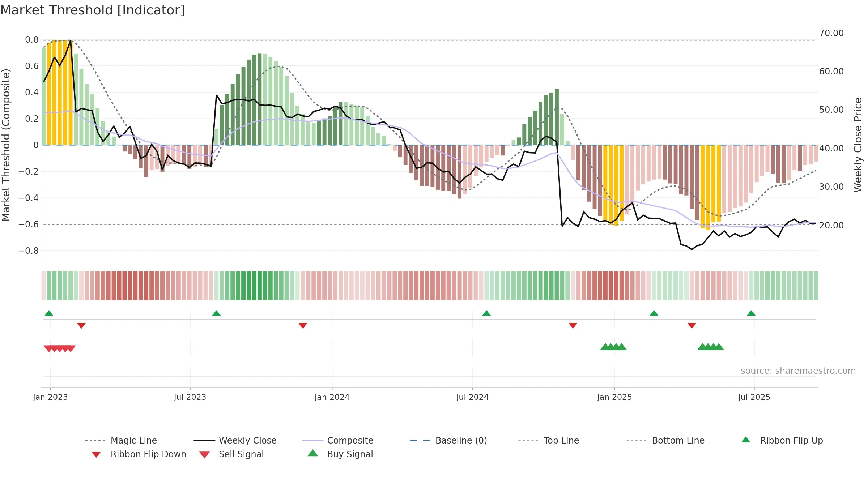Click the ribbon flip down marker before Jan 2024

tap(303, 326)
